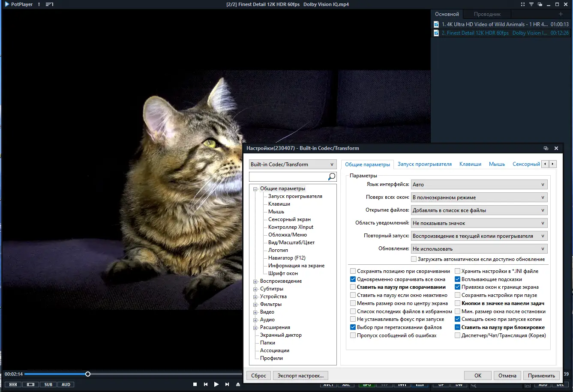Screen dimensions: 573x392
Task: Open the "Область уведомлений" dropdown
Action: click(479, 223)
